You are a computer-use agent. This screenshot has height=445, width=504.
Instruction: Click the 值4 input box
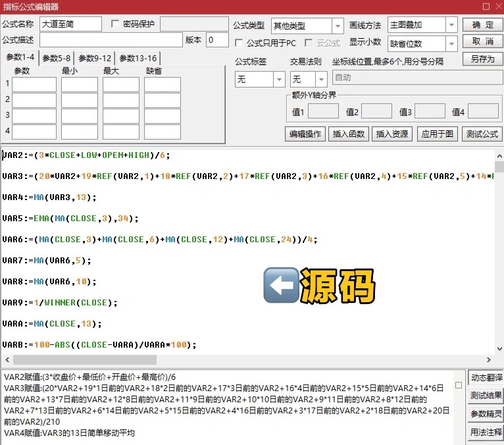pos(483,111)
